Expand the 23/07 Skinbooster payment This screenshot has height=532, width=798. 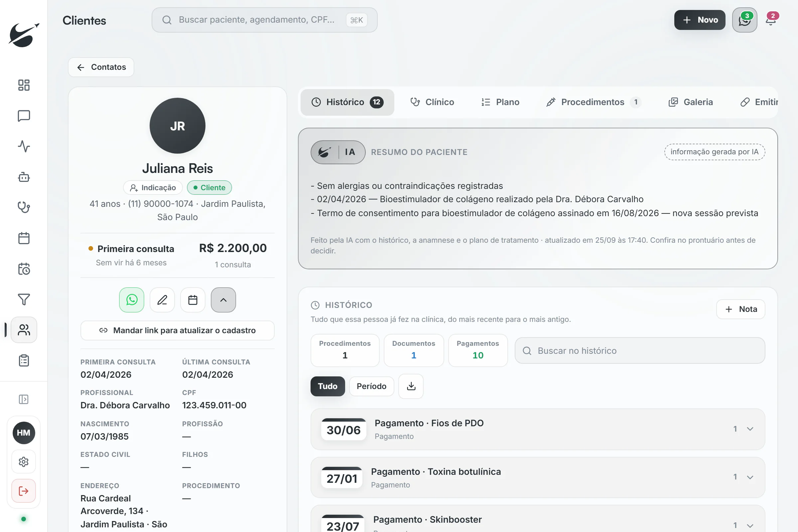(538, 519)
